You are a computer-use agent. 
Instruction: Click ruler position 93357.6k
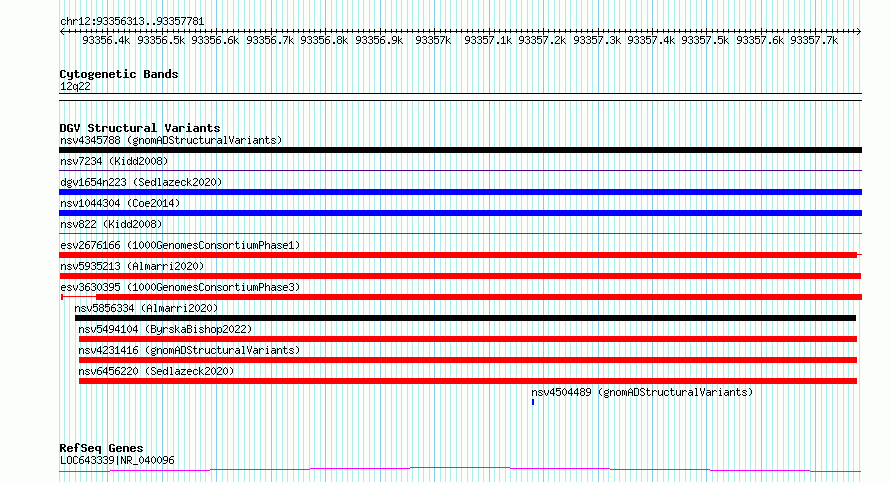760,40
